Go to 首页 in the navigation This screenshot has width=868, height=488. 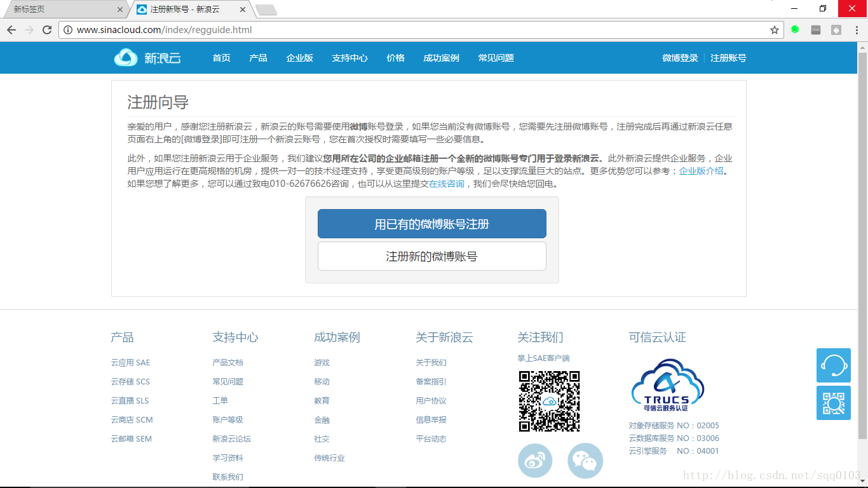click(221, 58)
